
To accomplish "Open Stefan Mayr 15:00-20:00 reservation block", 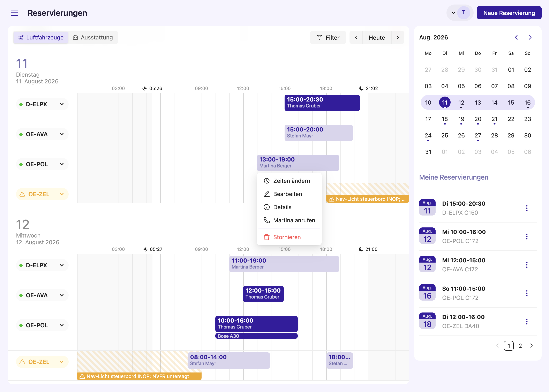I will point(319,133).
